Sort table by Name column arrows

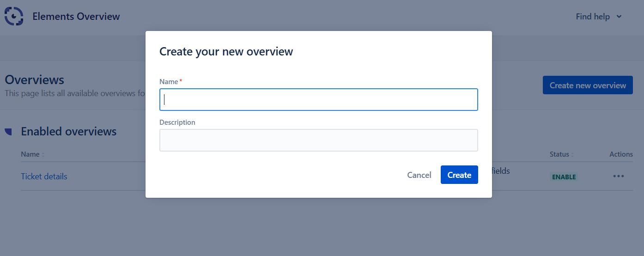(x=43, y=155)
